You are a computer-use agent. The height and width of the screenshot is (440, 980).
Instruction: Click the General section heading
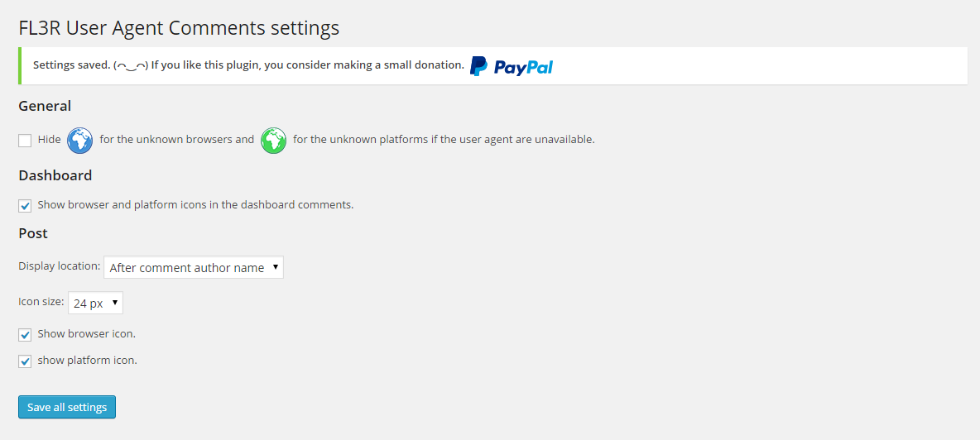pos(45,106)
